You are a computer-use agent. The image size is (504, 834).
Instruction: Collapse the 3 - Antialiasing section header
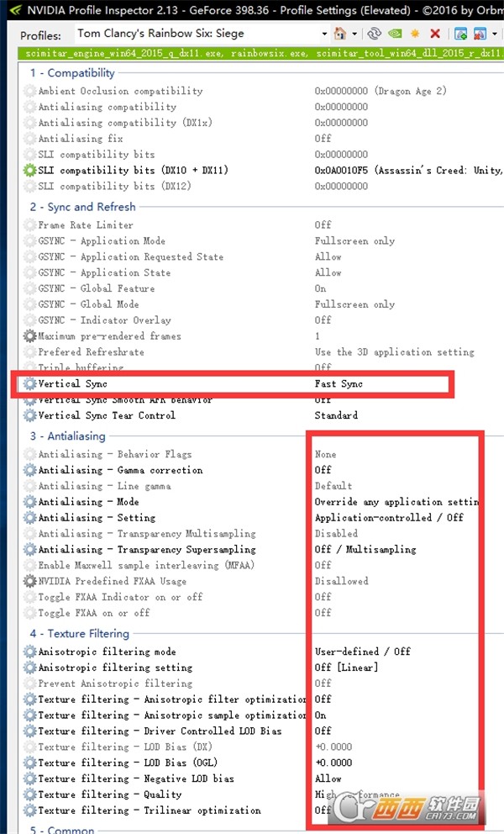pos(67,436)
